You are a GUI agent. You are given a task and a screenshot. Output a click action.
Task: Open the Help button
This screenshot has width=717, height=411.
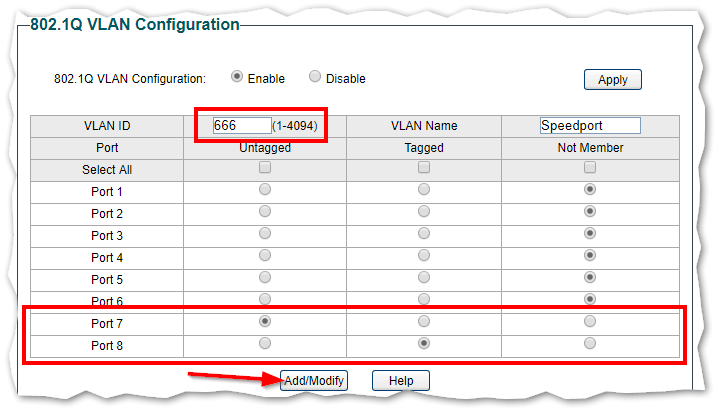[400, 381]
